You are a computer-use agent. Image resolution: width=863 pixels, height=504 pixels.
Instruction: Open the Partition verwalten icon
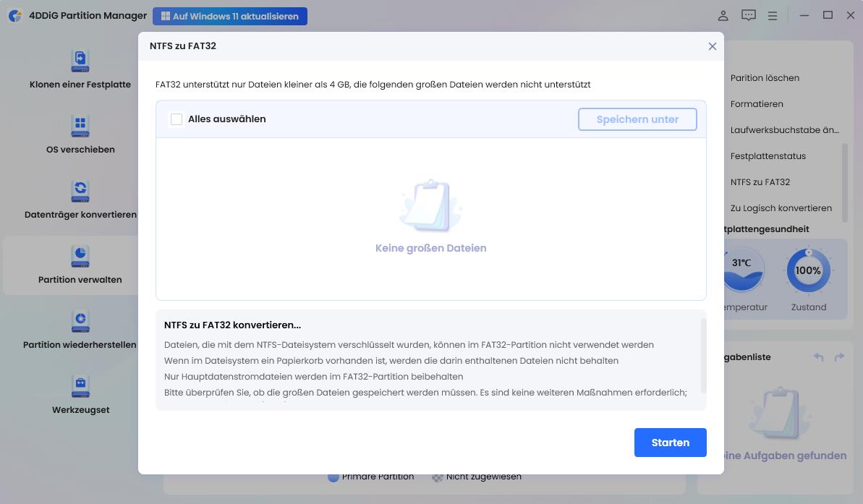80,256
